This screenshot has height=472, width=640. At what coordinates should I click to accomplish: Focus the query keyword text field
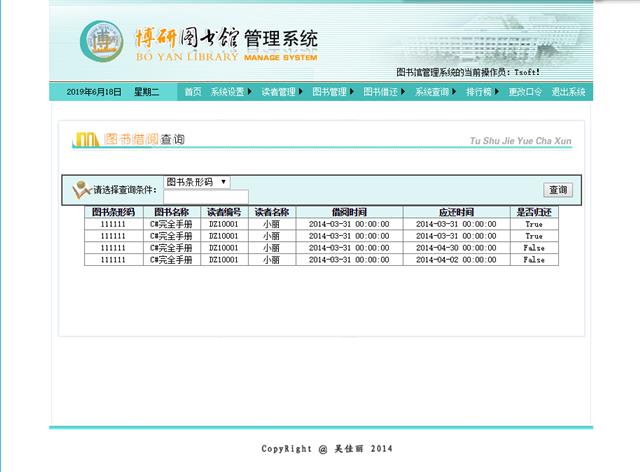[x=206, y=196]
